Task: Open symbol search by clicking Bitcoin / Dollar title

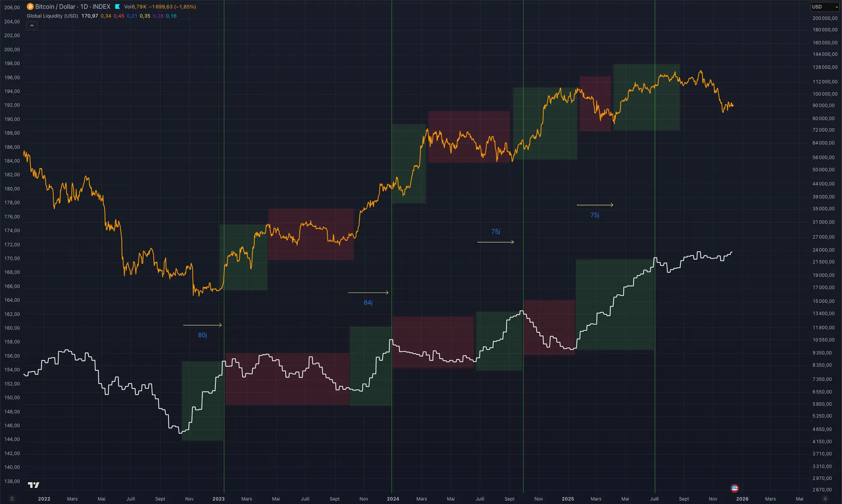Action: [x=56, y=7]
